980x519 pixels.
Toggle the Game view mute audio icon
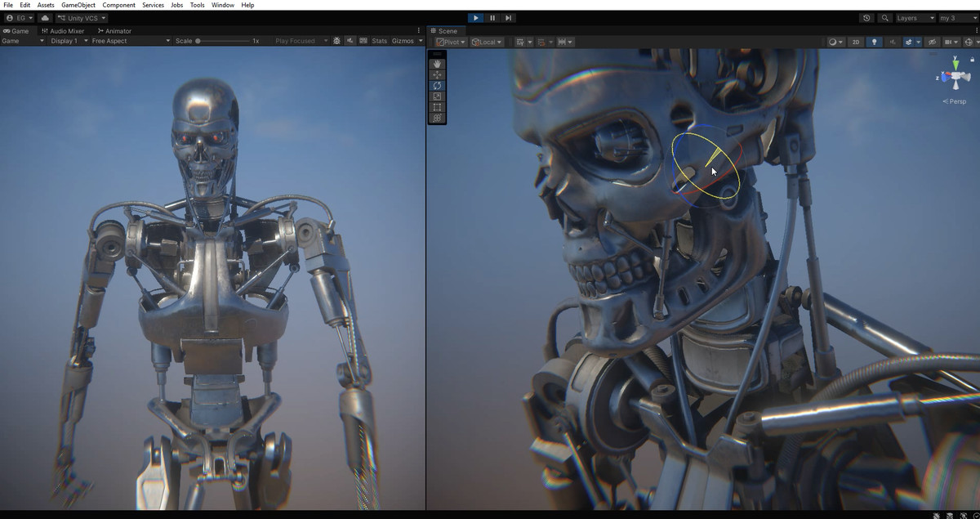tap(350, 41)
